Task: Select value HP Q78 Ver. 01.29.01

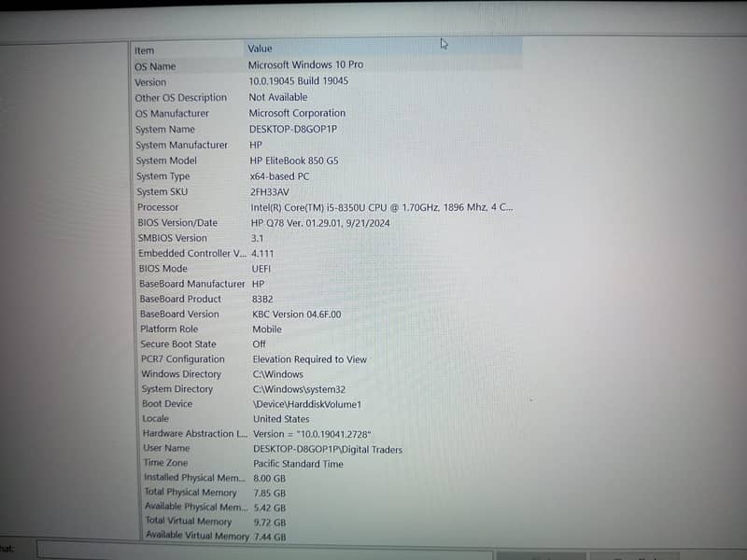Action: click(320, 223)
